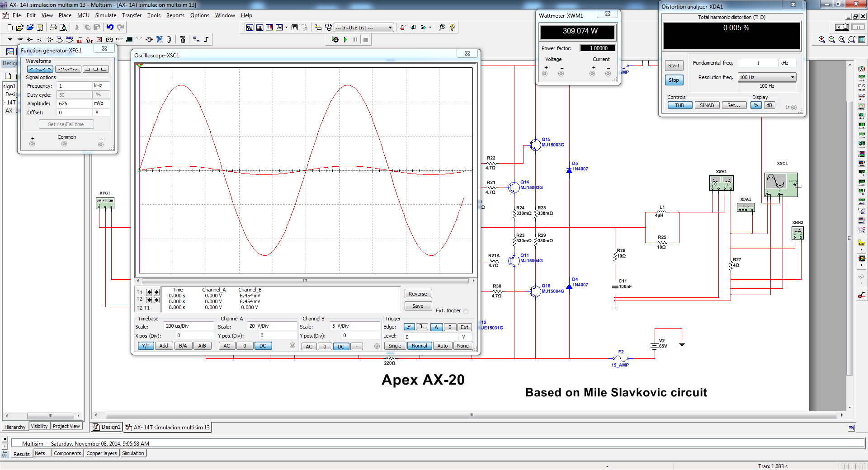
Task: Open interactive simulation settings gear icon
Action: click(x=335, y=40)
